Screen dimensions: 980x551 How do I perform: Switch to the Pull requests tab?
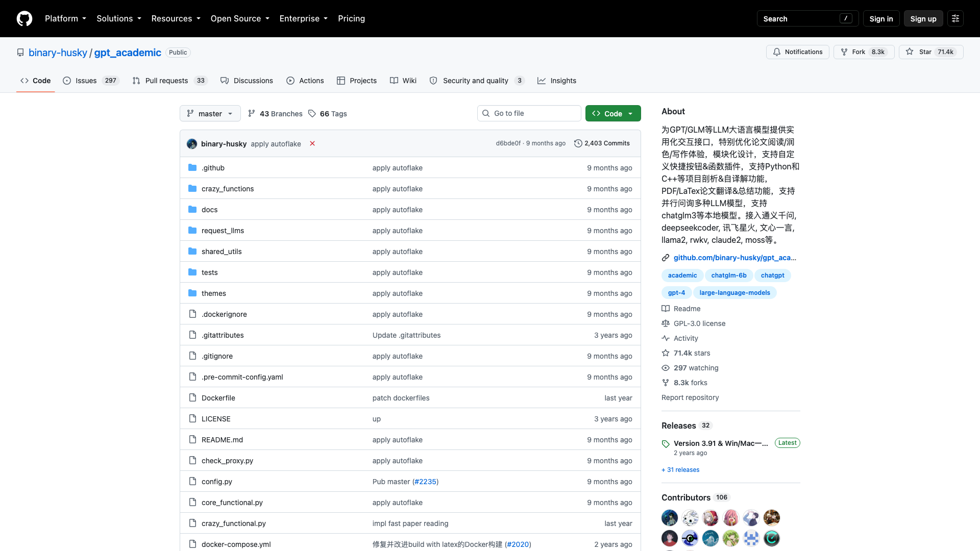169,81
